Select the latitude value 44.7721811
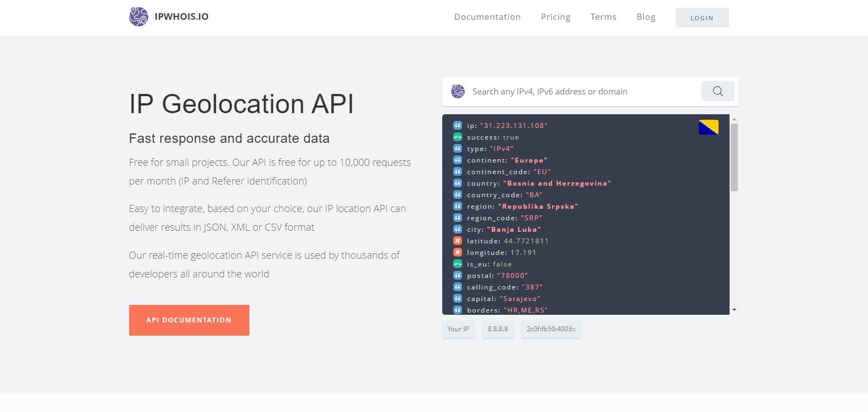The width and height of the screenshot is (868, 412). pos(526,241)
